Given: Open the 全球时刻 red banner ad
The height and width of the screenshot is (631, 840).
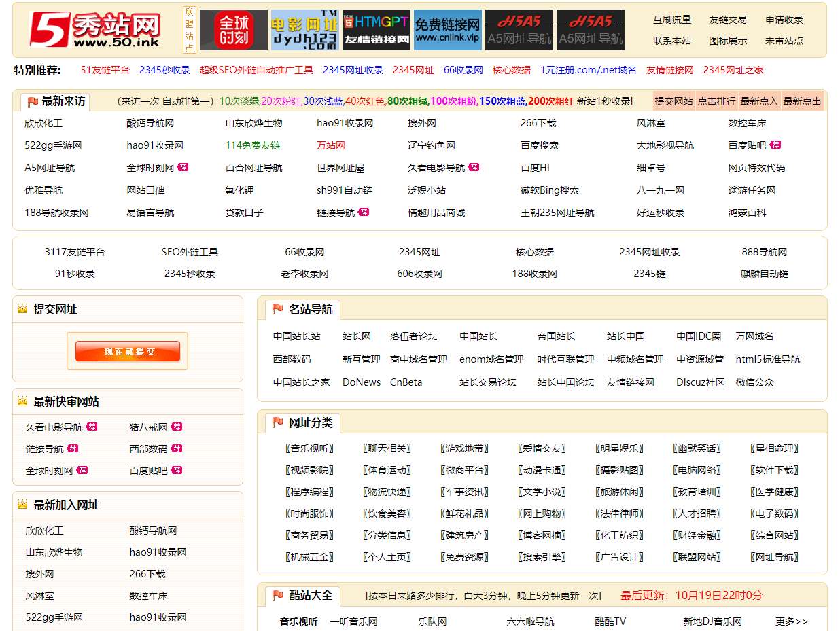Looking at the screenshot, I should (x=233, y=30).
